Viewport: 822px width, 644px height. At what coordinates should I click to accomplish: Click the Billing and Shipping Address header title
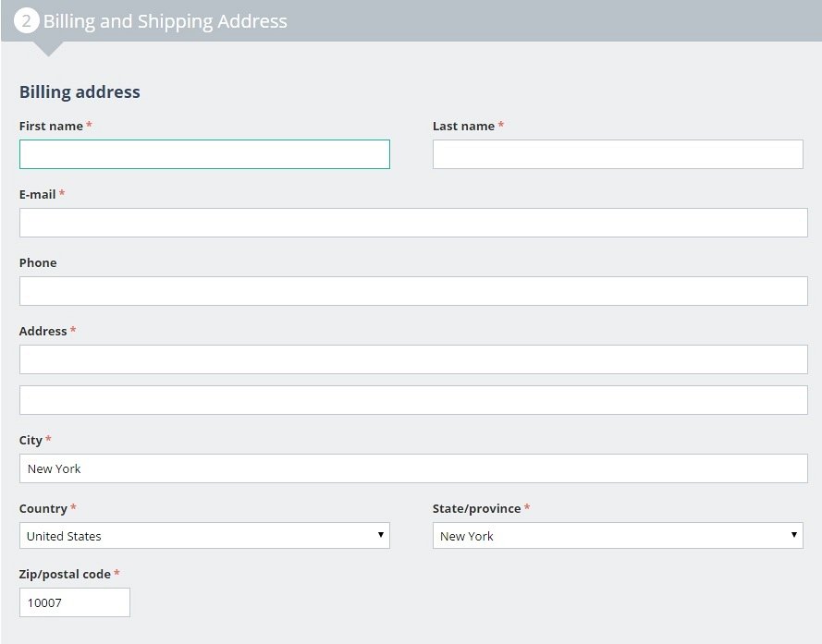166,21
